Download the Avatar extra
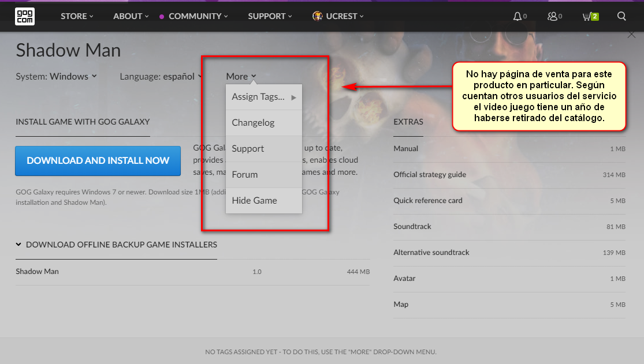This screenshot has width=644, height=364. (x=509, y=278)
